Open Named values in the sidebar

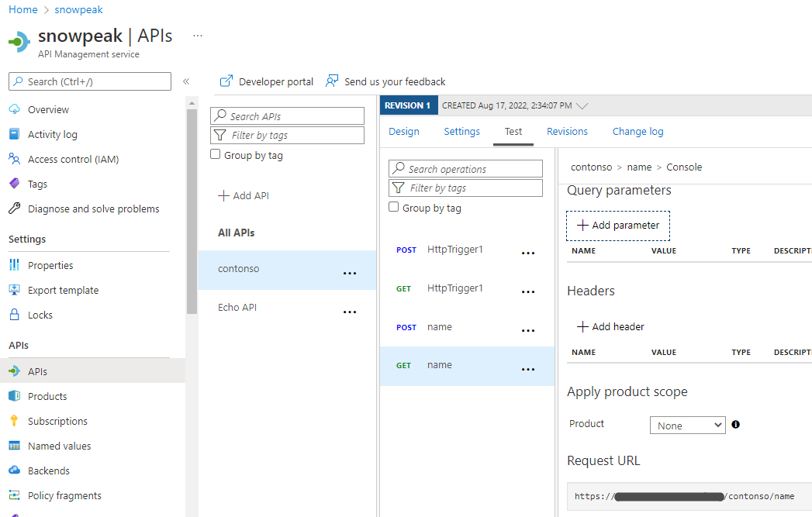59,446
